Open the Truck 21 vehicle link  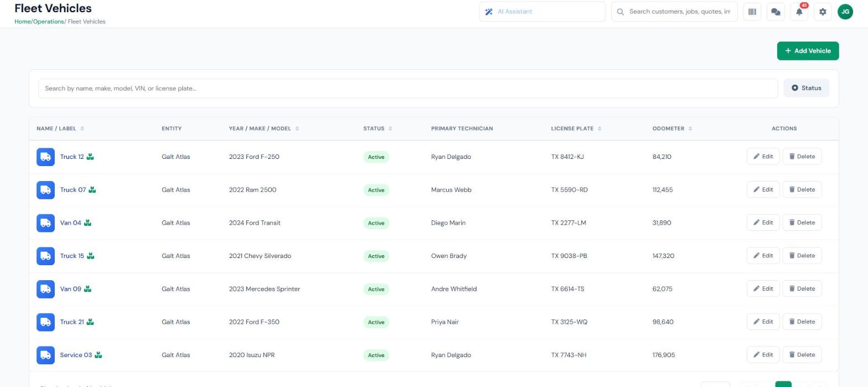pyautogui.click(x=72, y=322)
